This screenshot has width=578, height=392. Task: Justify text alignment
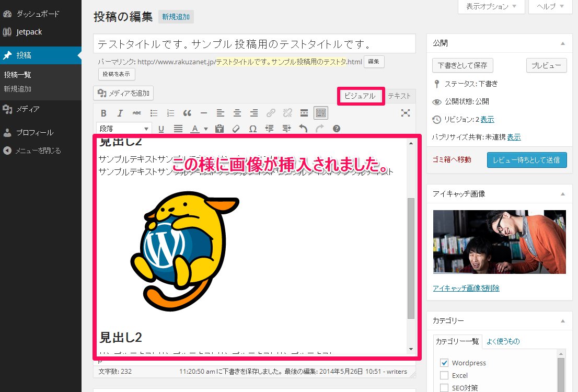pos(178,129)
